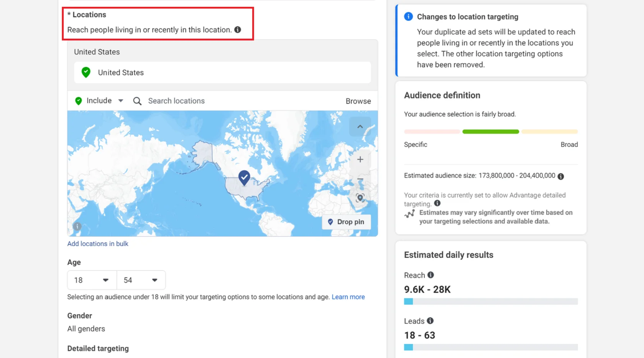
Task: Click info icon beside estimated audience size
Action: click(561, 177)
